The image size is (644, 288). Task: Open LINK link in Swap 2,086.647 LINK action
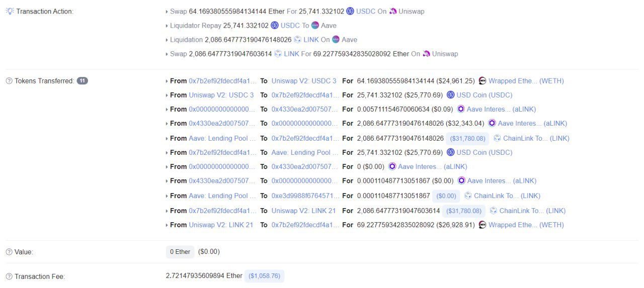point(291,54)
